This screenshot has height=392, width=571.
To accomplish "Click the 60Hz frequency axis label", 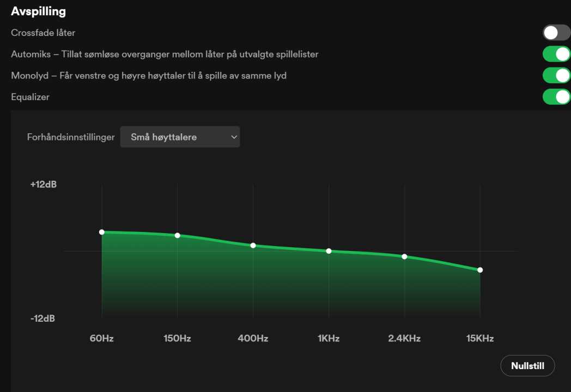I will click(x=102, y=339).
